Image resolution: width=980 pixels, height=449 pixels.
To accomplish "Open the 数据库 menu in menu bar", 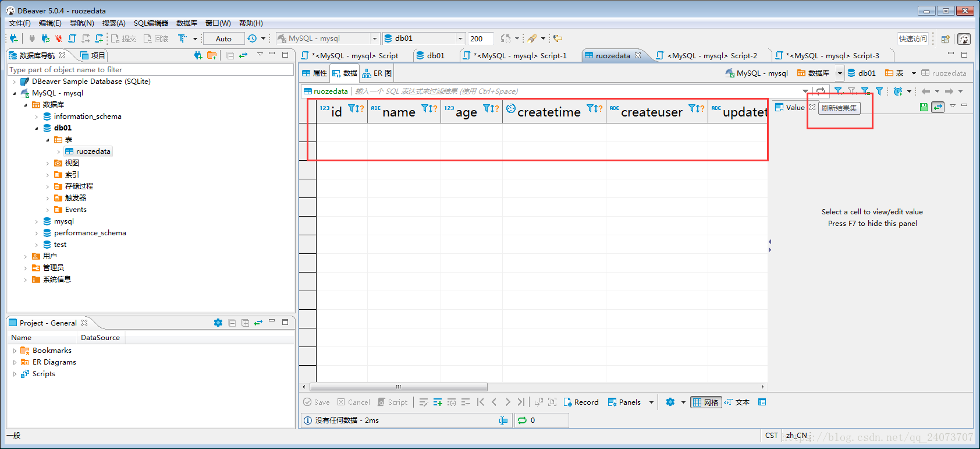I will point(187,23).
